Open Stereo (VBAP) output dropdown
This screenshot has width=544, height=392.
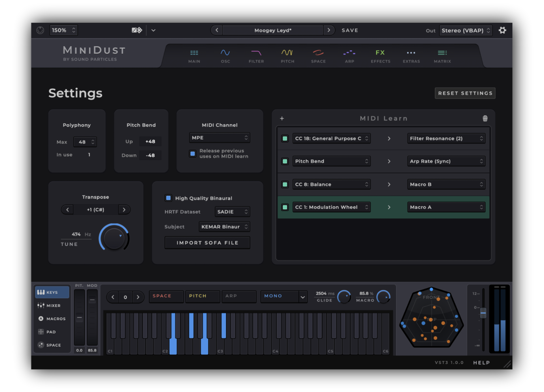465,30
